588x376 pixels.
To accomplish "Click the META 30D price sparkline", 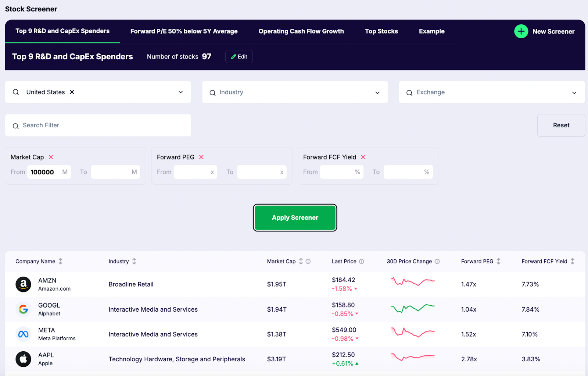I will click(413, 332).
